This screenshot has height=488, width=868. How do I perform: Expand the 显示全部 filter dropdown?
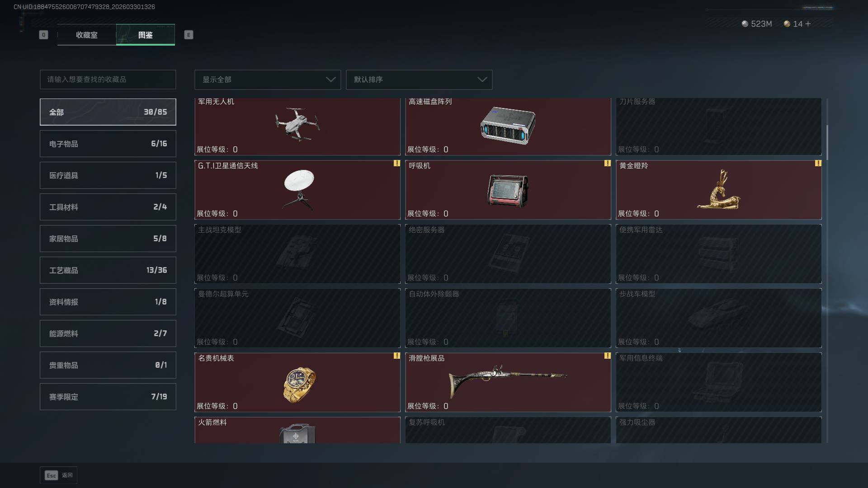click(x=268, y=80)
